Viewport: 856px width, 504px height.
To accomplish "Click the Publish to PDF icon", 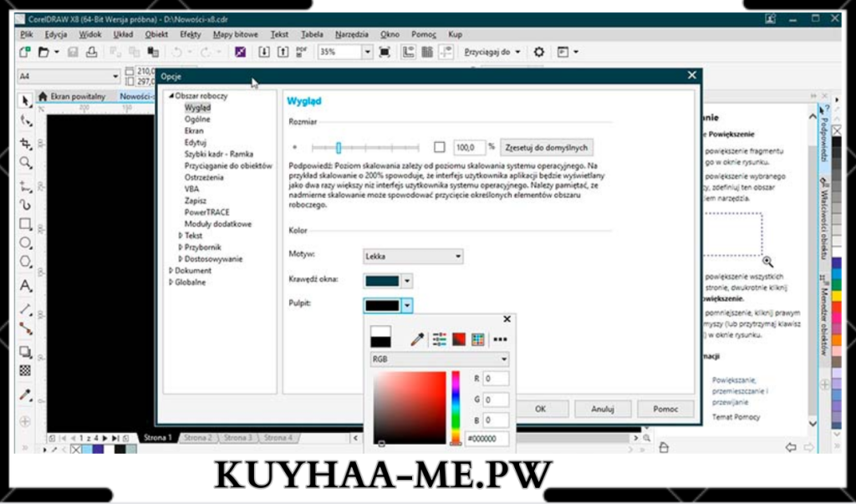I will point(301,52).
